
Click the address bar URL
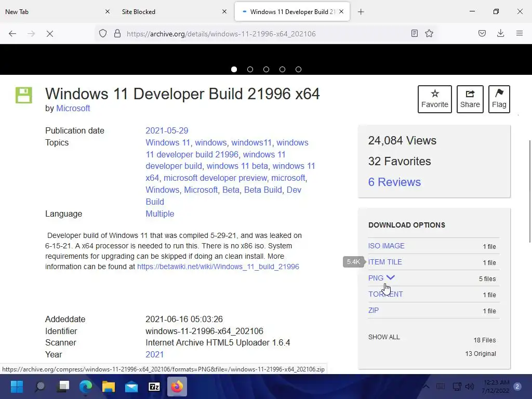[221, 34]
